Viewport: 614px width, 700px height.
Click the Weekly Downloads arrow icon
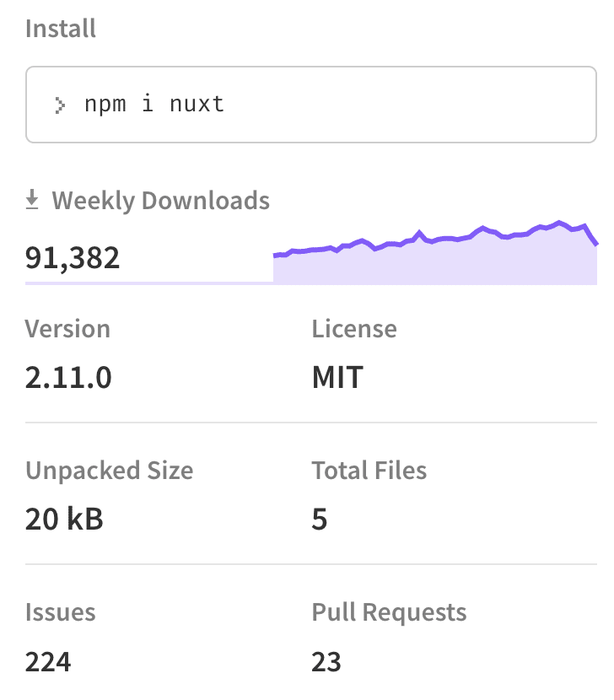[x=33, y=200]
